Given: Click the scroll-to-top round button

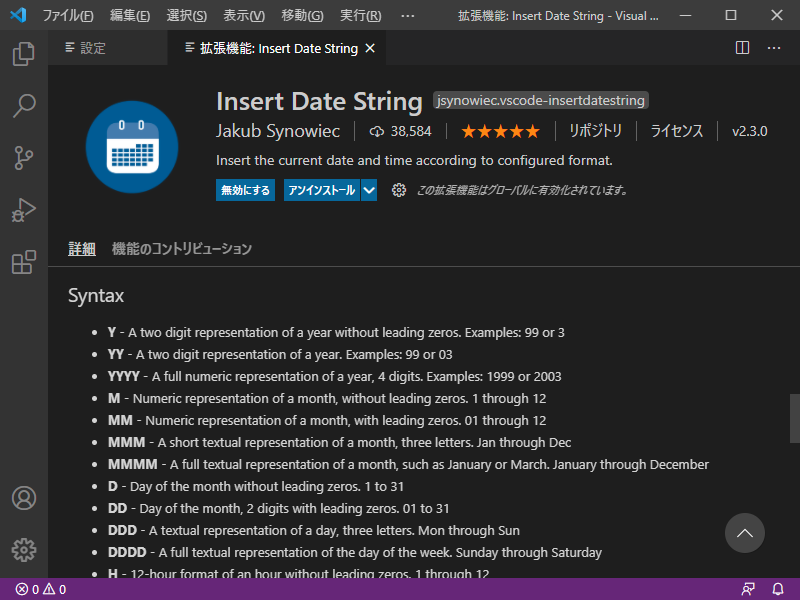Looking at the screenshot, I should point(744,533).
